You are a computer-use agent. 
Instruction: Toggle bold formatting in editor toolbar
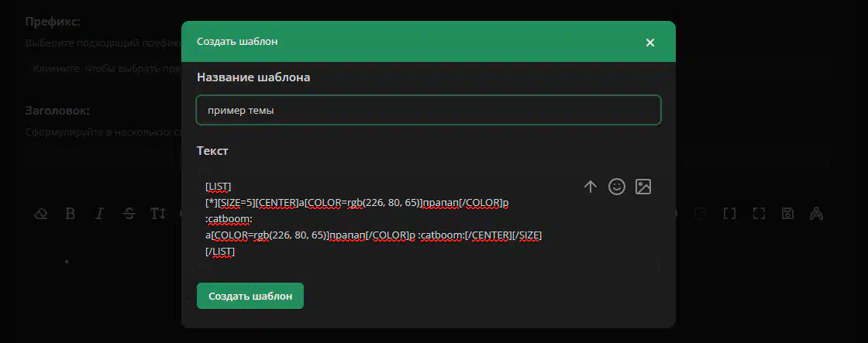tap(70, 214)
